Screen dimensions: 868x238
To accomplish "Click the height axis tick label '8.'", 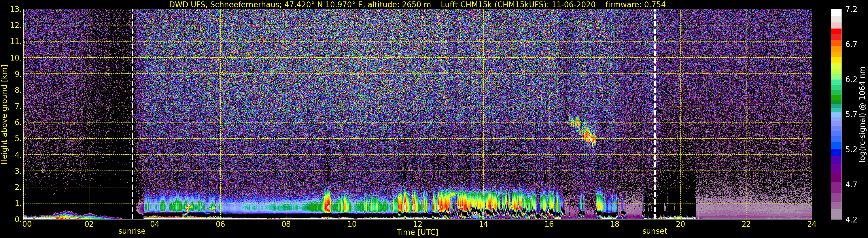I will pyautogui.click(x=18, y=90).
